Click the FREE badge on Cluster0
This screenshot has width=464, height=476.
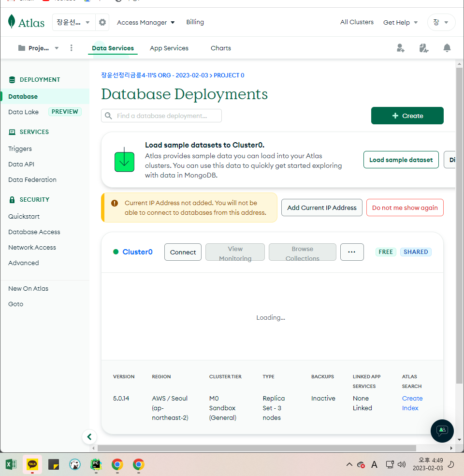(386, 252)
